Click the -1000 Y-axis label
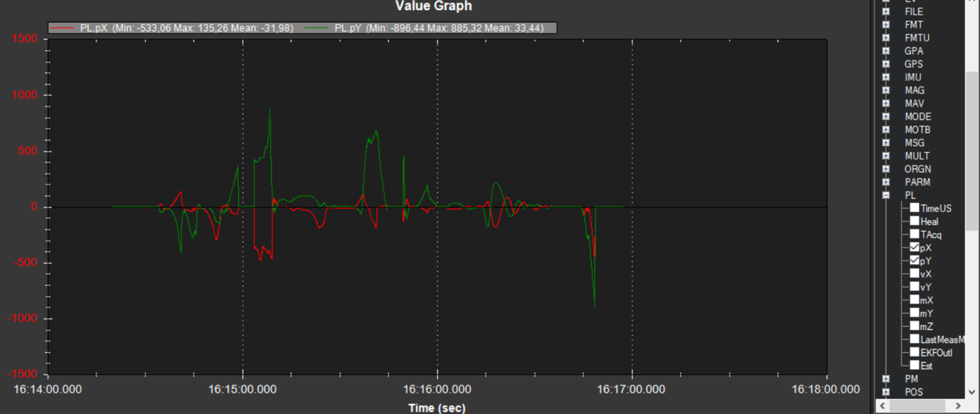Viewport: 980px width, 414px height. (x=22, y=319)
